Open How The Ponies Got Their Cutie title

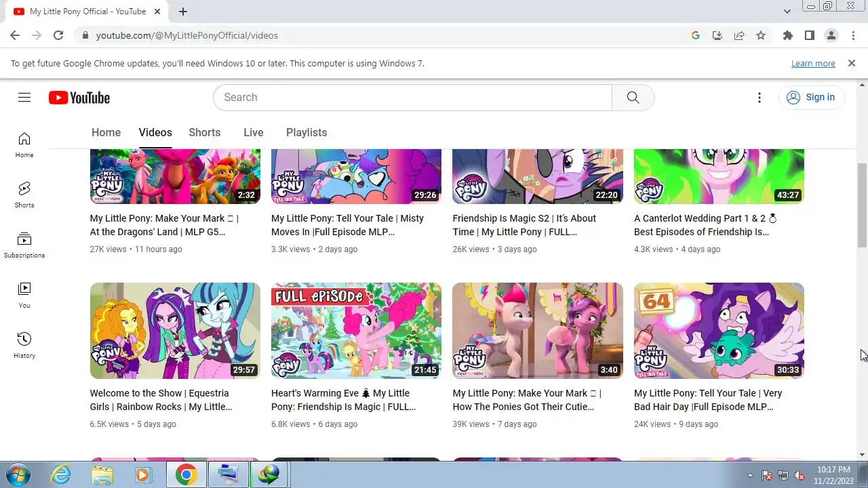click(527, 400)
